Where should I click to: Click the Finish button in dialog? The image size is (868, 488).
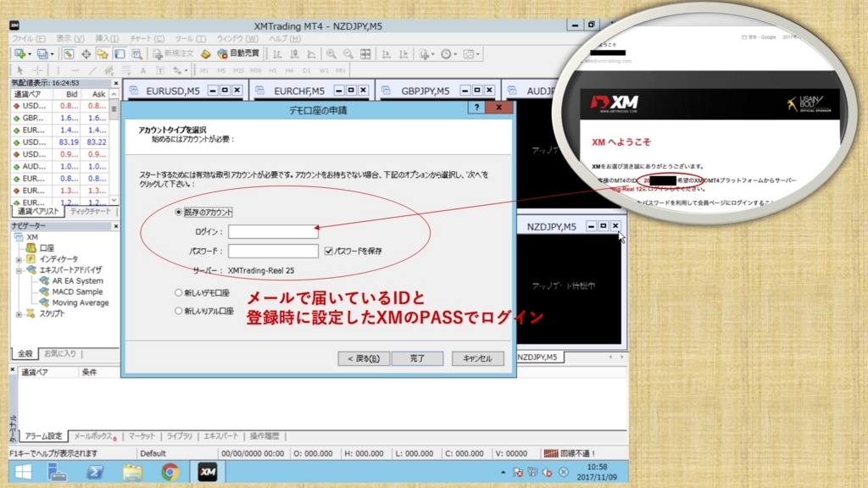click(417, 358)
